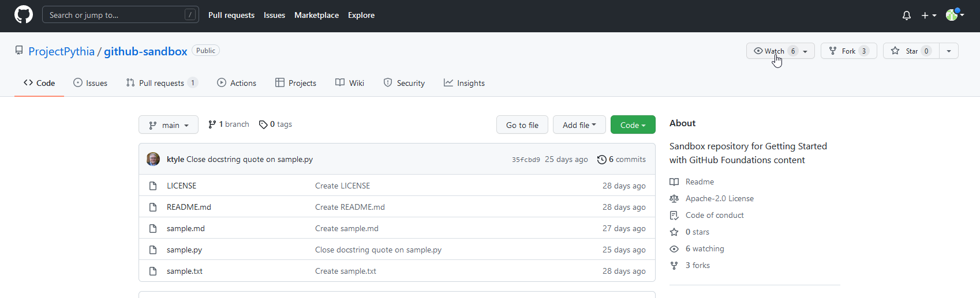The width and height of the screenshot is (980, 298).
Task: Click the tags icon next to 0 tags
Action: point(263,125)
